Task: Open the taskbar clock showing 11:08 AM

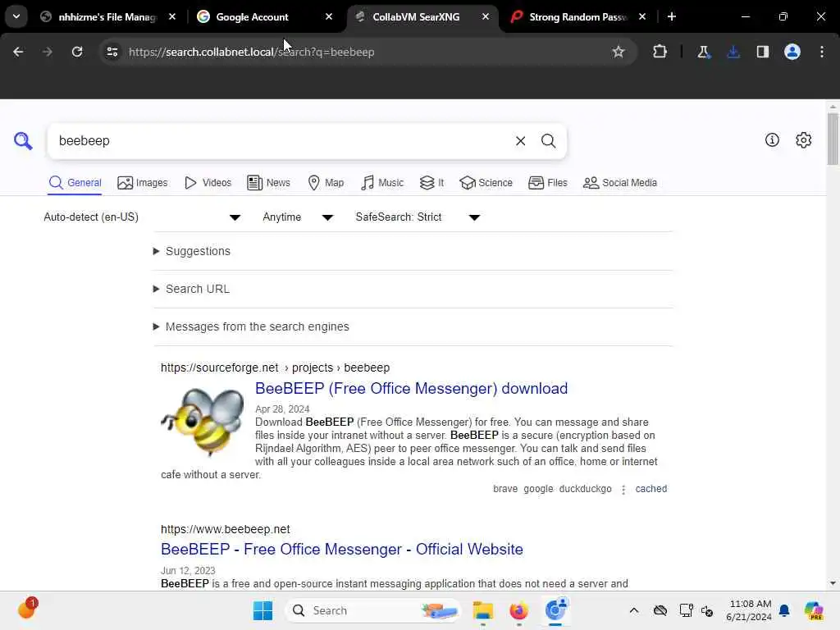Action: (749, 610)
